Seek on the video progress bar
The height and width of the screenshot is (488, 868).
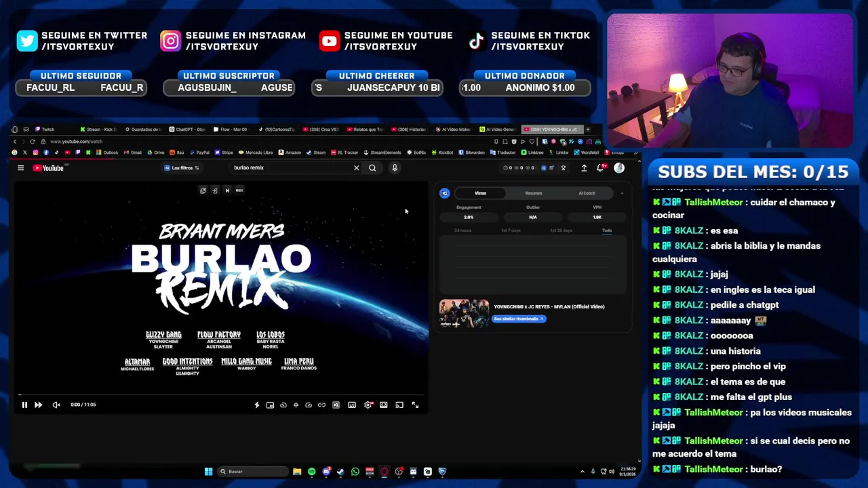click(x=222, y=394)
